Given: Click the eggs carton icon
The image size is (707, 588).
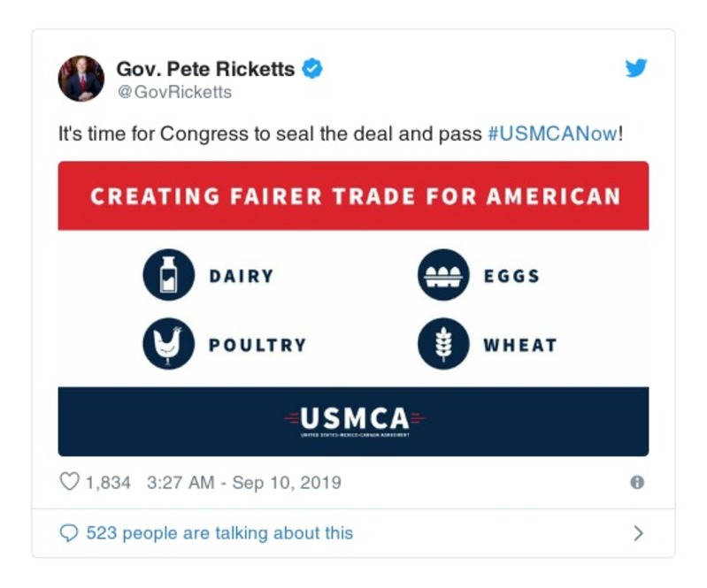Looking at the screenshot, I should click(442, 275).
